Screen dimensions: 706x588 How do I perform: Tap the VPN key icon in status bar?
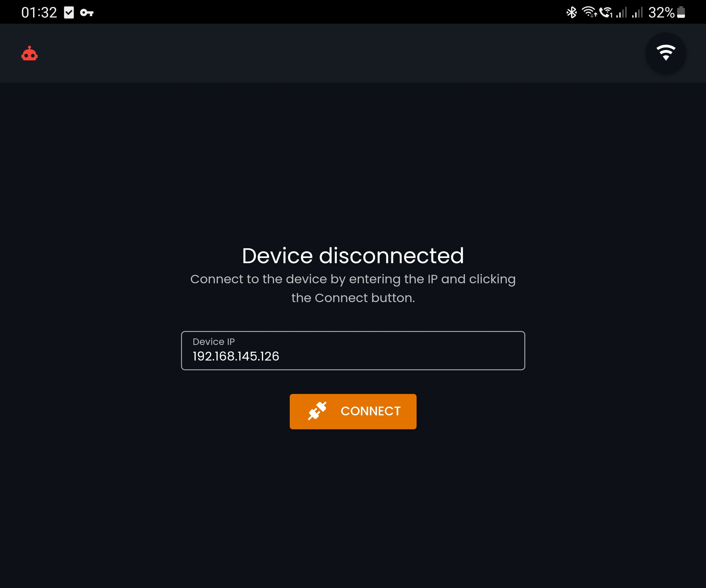pos(87,13)
